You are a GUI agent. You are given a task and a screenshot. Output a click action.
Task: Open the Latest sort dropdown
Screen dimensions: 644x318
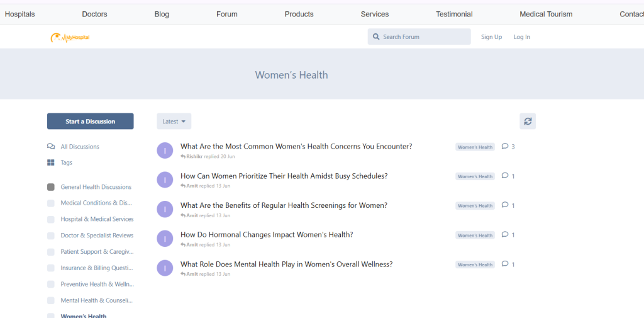pyautogui.click(x=174, y=122)
